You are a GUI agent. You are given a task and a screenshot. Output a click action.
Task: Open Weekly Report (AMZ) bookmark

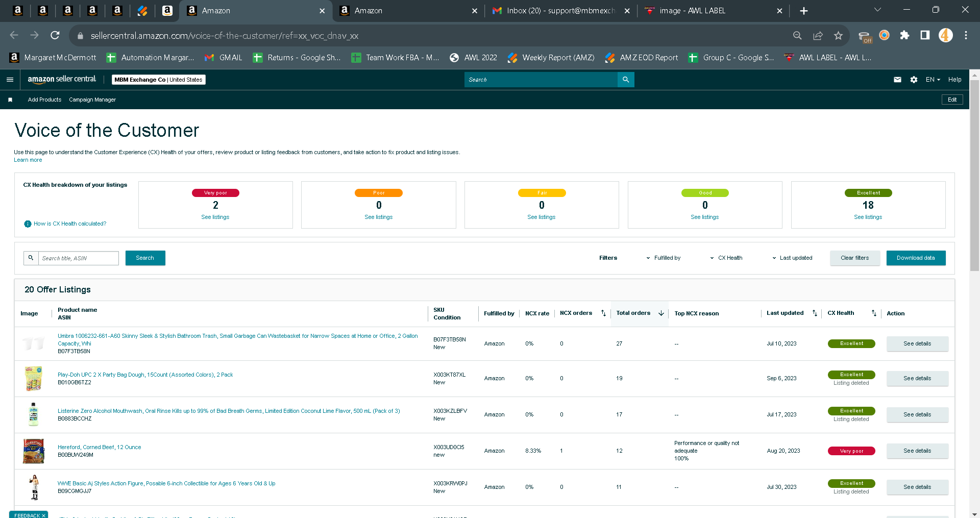coord(551,58)
